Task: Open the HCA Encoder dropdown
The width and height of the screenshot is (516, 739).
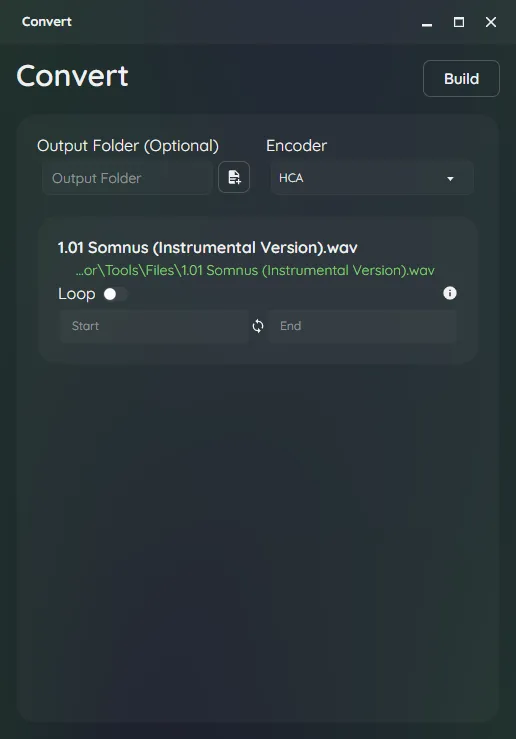Action: [x=372, y=178]
